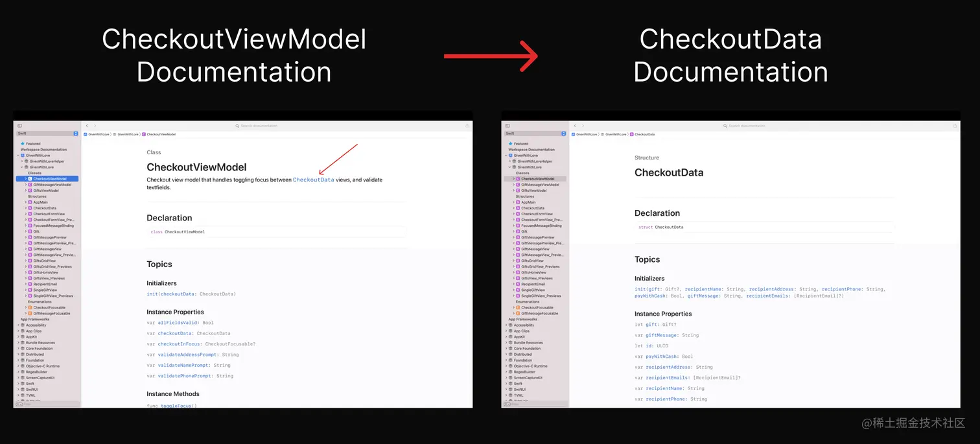Viewport: 980px width, 444px height.
Task: Click CheckoutViewModel breadcrumb in left window
Action: point(159,134)
